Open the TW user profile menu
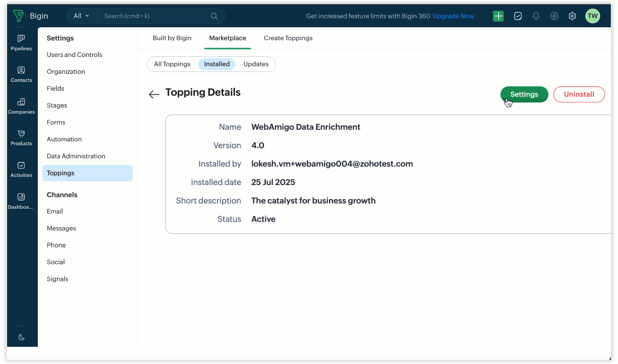 pos(592,16)
